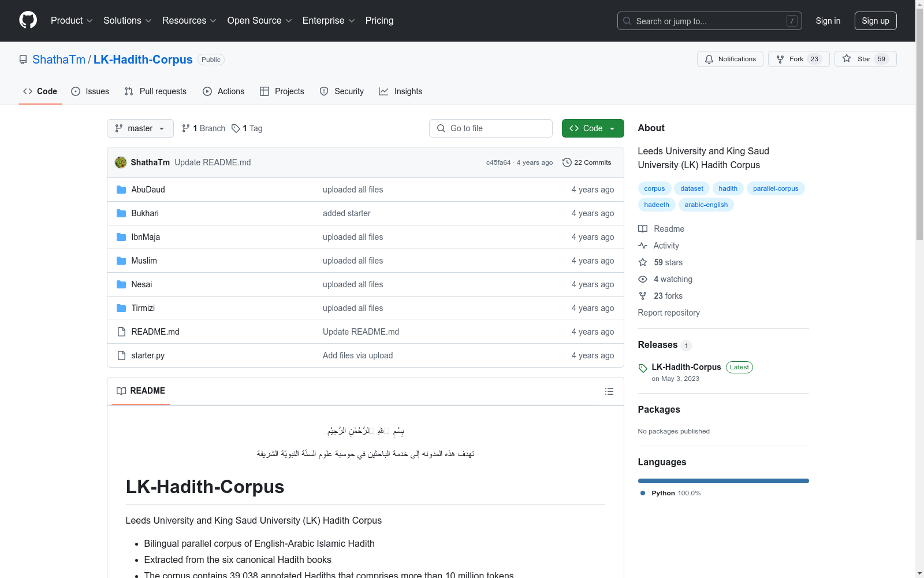Click the fork icon next to 23 forks
924x578 pixels.
[643, 296]
